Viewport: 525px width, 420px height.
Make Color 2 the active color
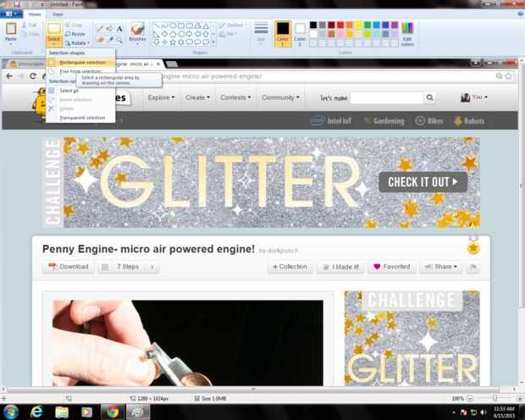pyautogui.click(x=300, y=34)
